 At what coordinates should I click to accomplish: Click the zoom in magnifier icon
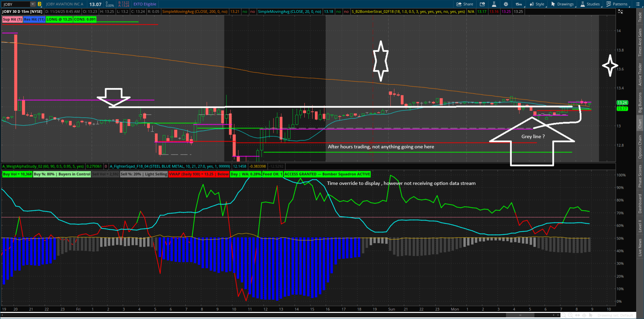(570, 315)
